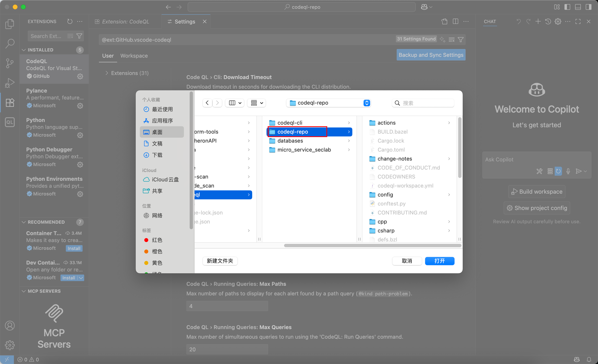The height and width of the screenshot is (364, 598).
Task: Split the editor to the right
Action: (x=455, y=21)
